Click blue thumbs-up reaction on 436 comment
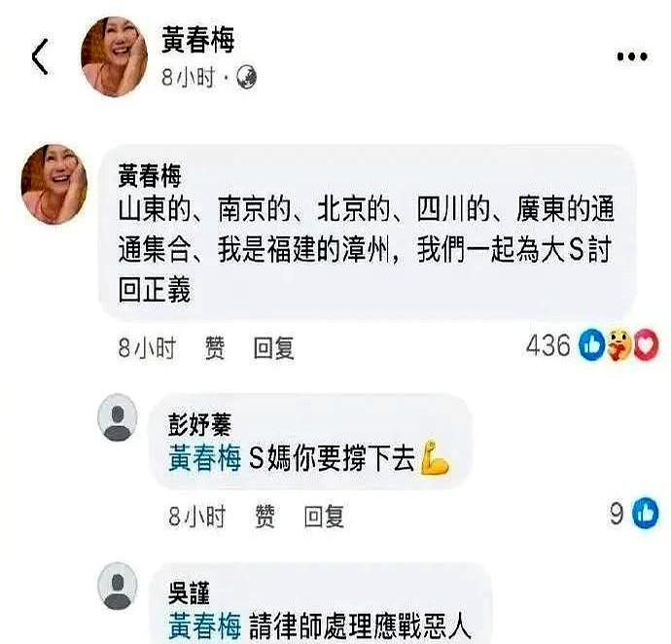 tap(591, 345)
